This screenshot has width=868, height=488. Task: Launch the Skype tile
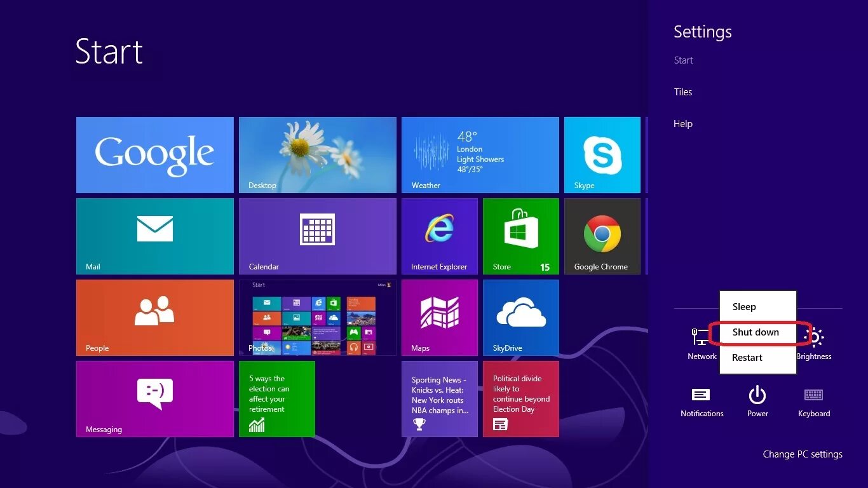pyautogui.click(x=602, y=155)
